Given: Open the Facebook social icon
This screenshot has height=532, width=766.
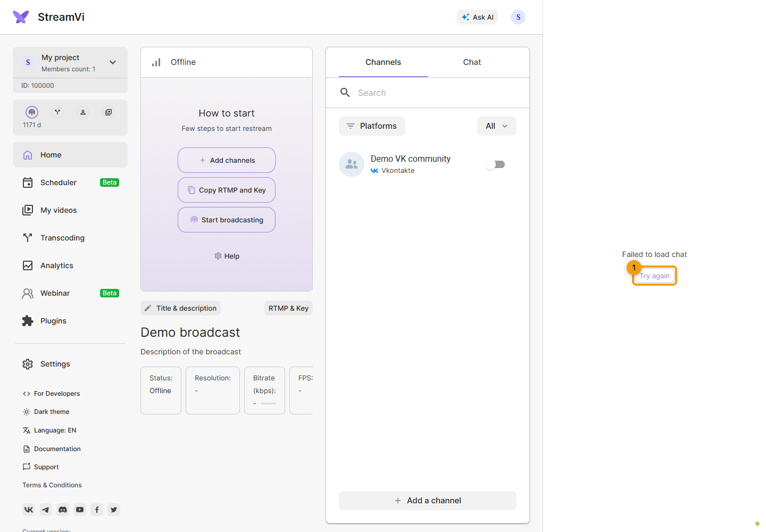Looking at the screenshot, I should coord(97,510).
